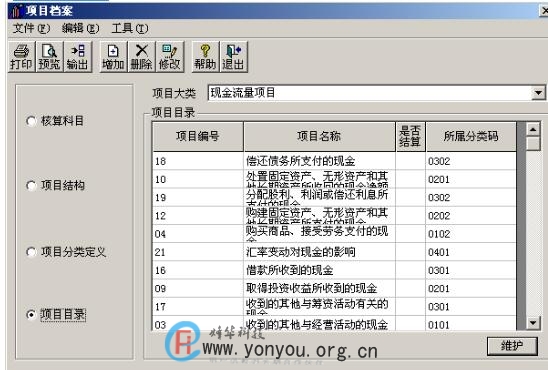Click the 项目名称 column header

point(319,136)
